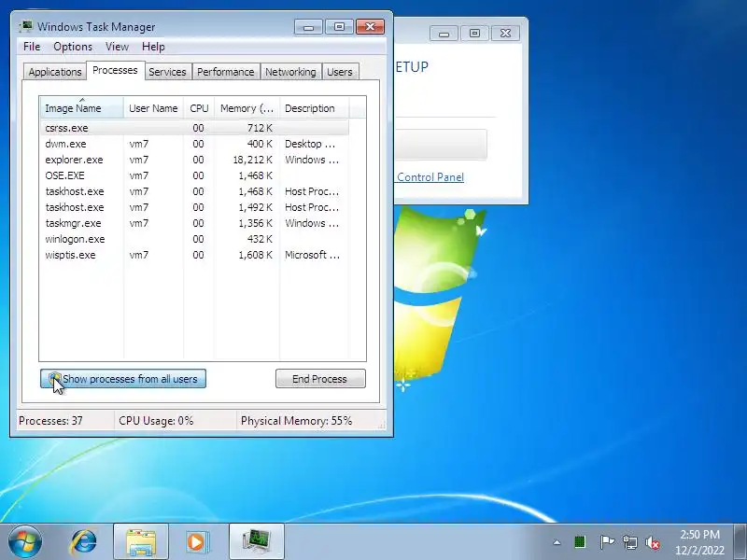Minimize the background setup window

click(444, 34)
